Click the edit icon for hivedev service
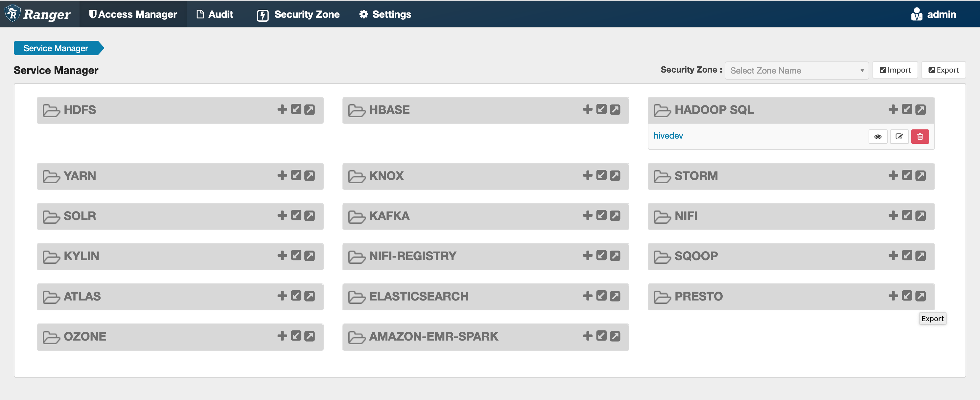980x400 pixels. point(899,136)
